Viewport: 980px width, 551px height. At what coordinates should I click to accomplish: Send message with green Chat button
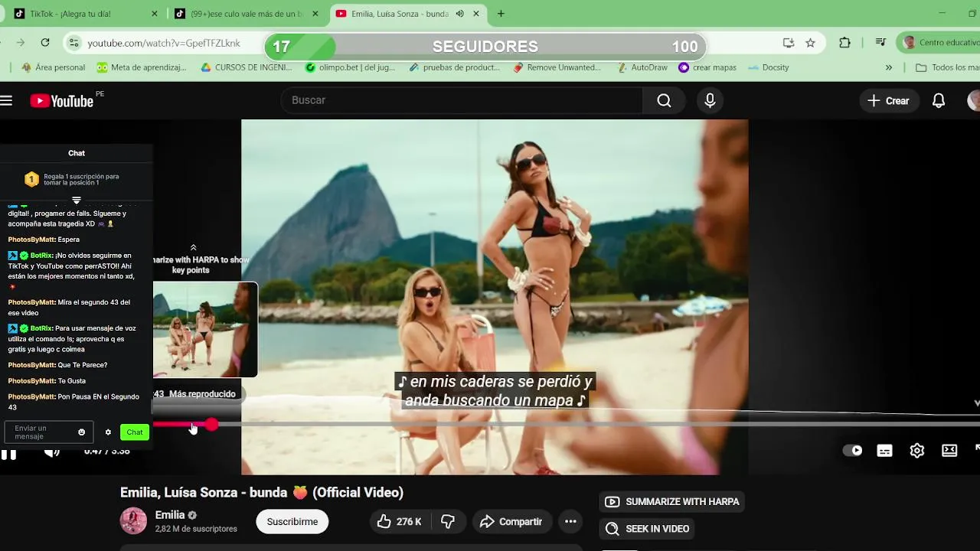(135, 432)
